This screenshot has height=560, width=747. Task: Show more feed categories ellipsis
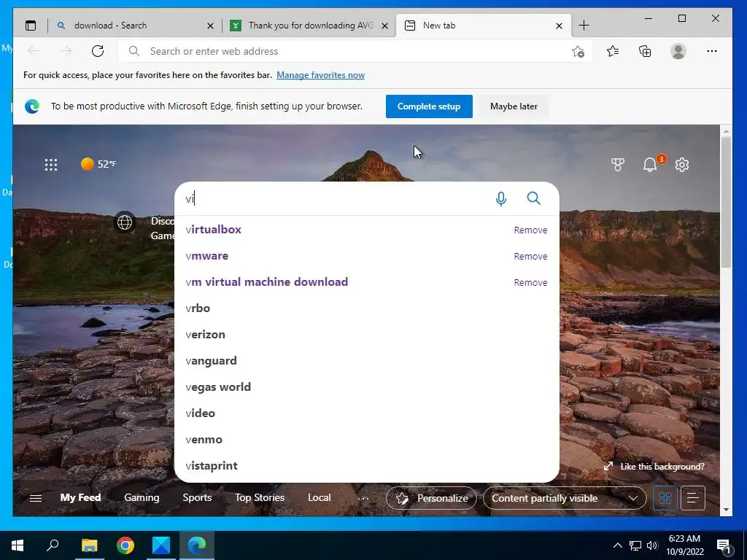point(363,499)
